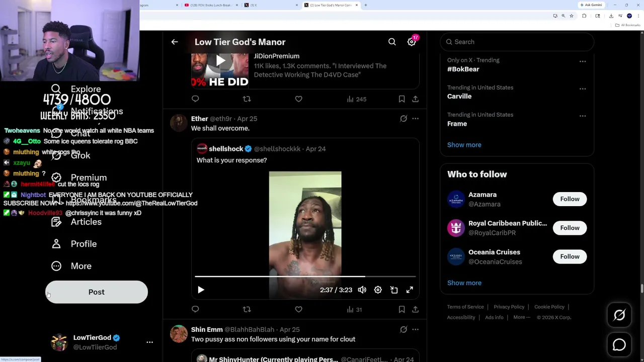Like the JiDionPremium post

[x=298, y=99]
